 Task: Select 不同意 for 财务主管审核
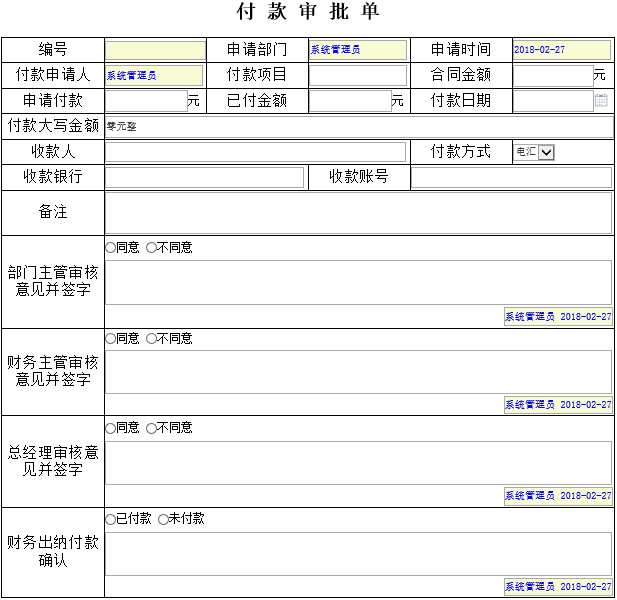click(152, 339)
